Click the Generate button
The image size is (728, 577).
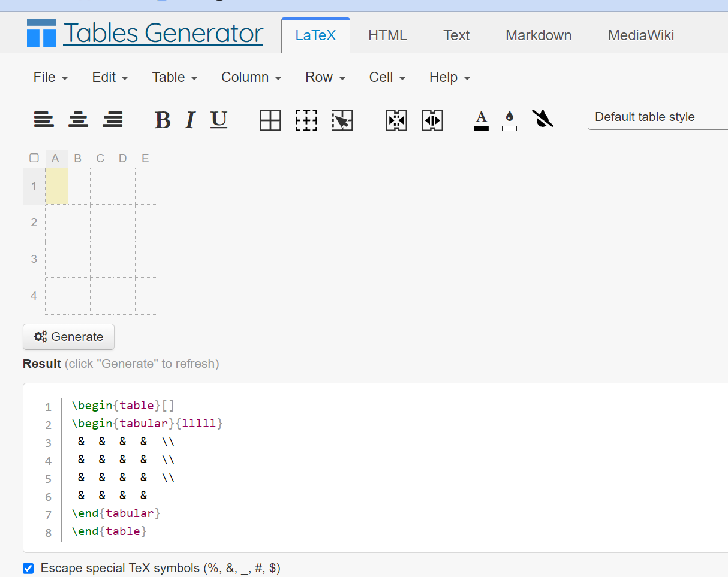[68, 337]
